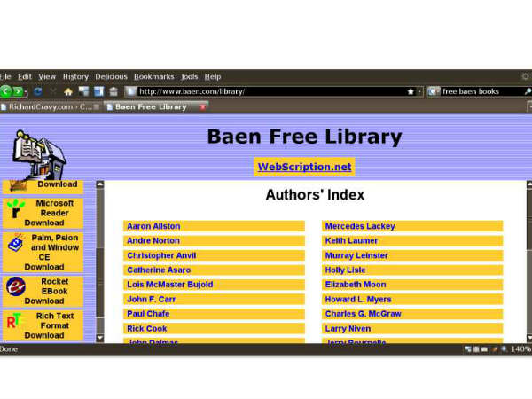Open the History menu
The image size is (532, 399).
point(75,76)
